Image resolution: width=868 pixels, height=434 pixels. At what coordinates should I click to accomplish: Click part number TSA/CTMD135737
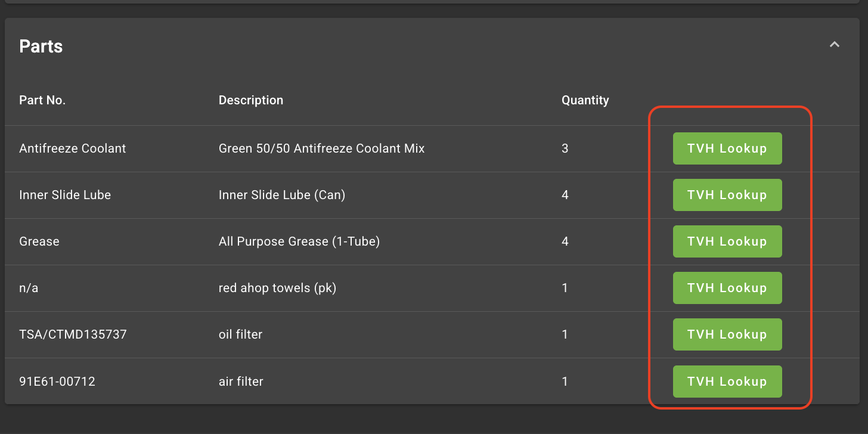(73, 334)
